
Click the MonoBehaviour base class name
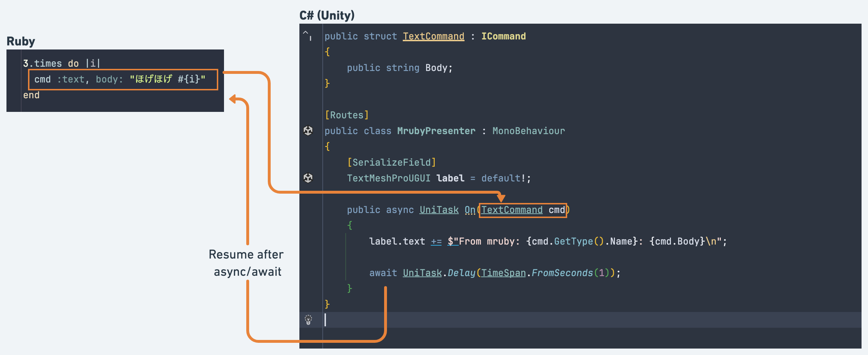(x=528, y=131)
